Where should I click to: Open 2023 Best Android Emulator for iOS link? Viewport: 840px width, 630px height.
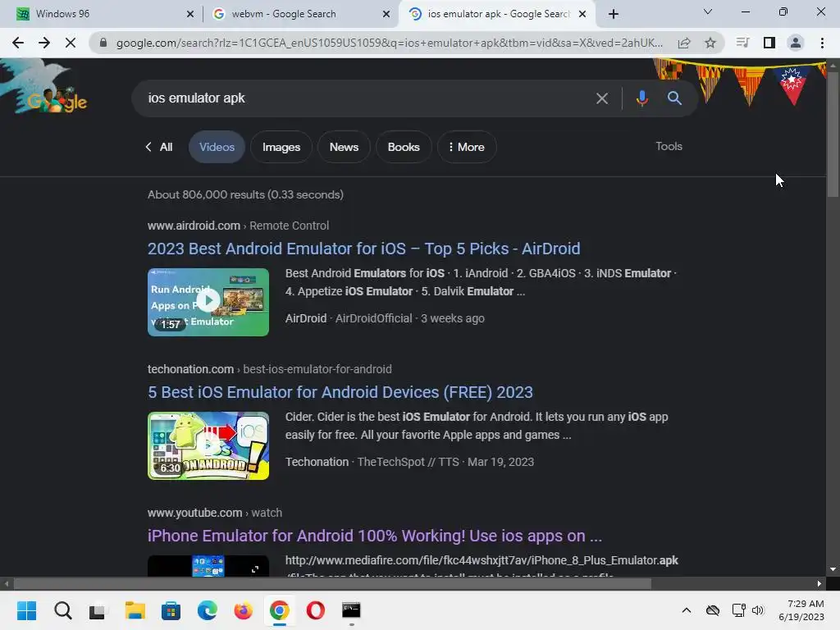(363, 249)
